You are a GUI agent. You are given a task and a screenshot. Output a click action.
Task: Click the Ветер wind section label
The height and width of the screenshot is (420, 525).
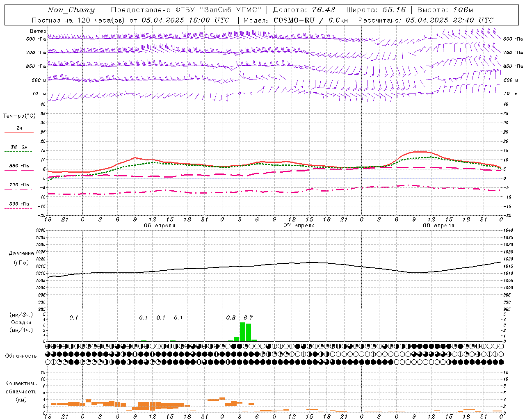pyautogui.click(x=38, y=31)
